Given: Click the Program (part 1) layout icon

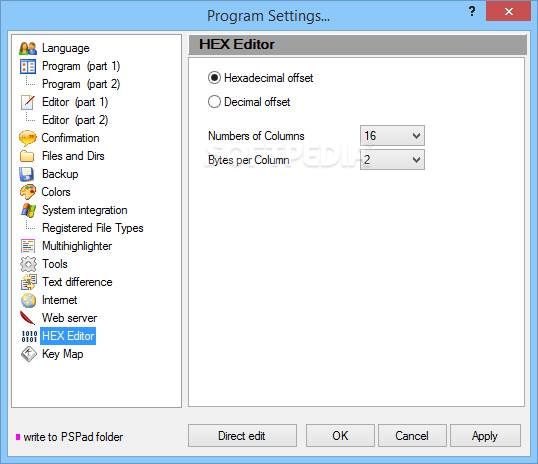Looking at the screenshot, I should [28, 66].
